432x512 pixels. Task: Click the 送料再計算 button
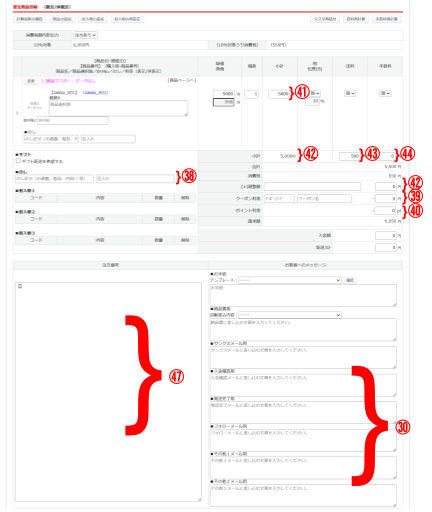coord(356,19)
